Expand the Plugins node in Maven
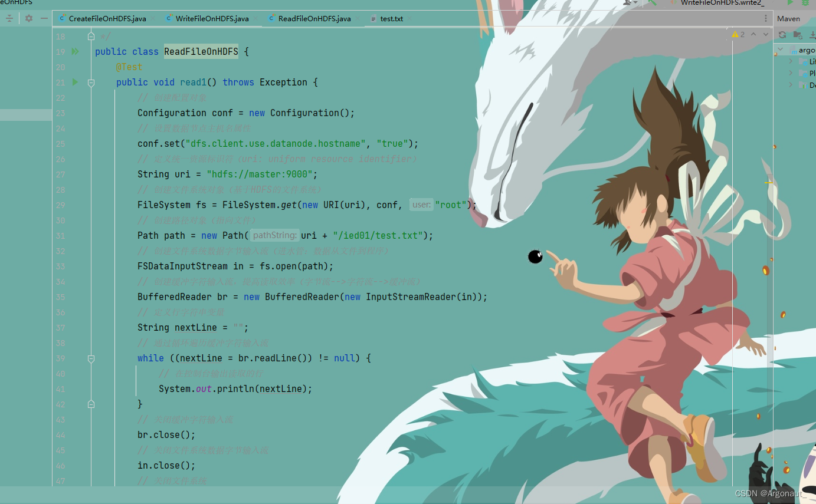The height and width of the screenshot is (504, 816). (x=791, y=73)
